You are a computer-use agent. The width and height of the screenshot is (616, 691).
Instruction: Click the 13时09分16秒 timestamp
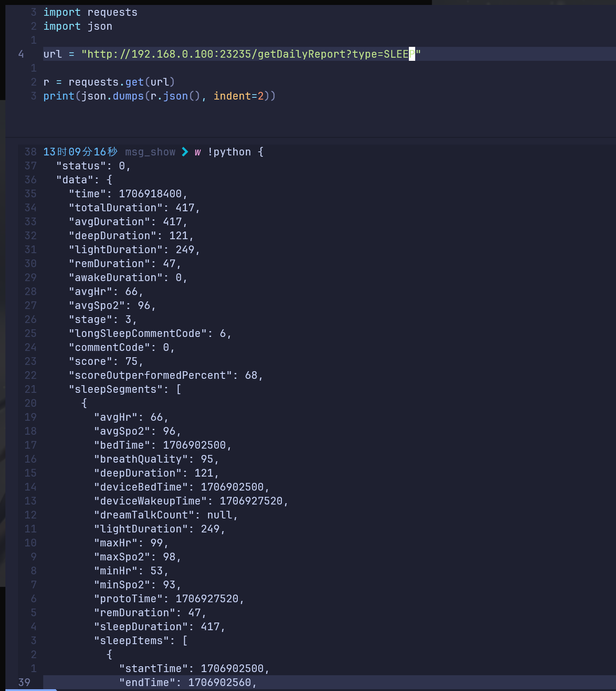click(x=80, y=152)
